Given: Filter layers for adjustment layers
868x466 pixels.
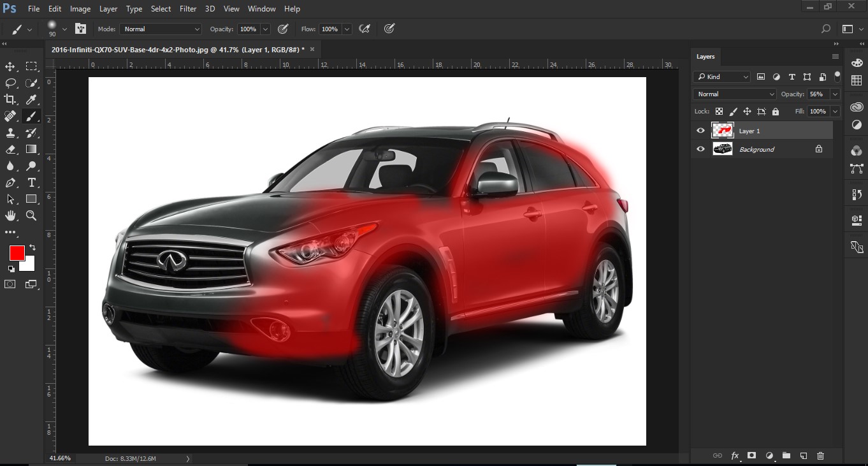Looking at the screenshot, I should point(776,76).
